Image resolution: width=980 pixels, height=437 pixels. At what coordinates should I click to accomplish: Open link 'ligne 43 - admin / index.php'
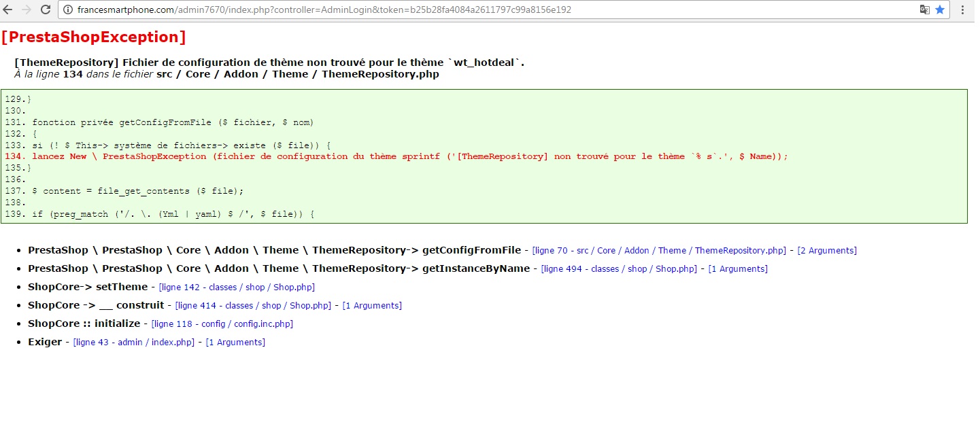pyautogui.click(x=134, y=343)
